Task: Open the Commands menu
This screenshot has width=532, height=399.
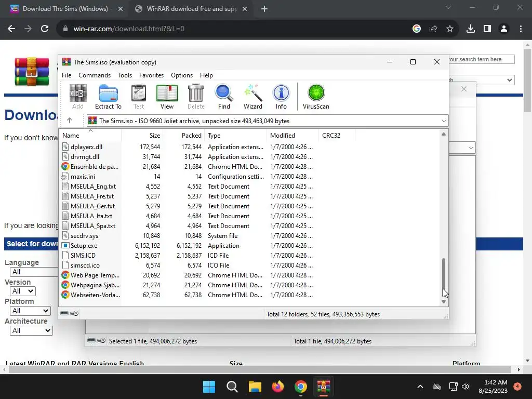Action: 95,75
